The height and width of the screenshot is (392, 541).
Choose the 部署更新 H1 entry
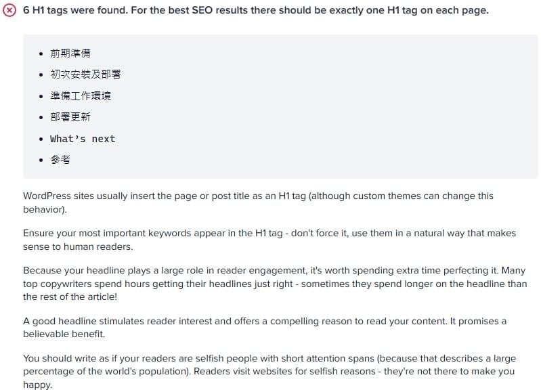70,117
